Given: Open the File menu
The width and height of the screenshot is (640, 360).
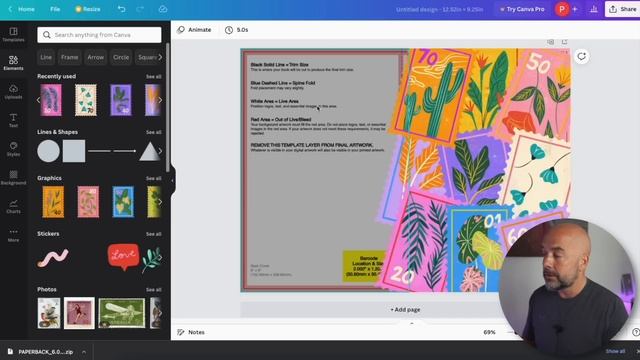Looking at the screenshot, I should pyautogui.click(x=55, y=9).
